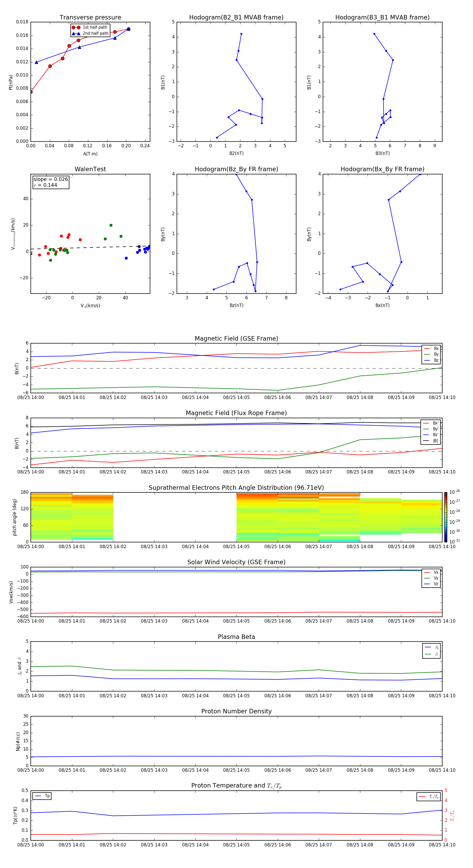Click the red "Te/Tp" right-side axis label

click(453, 815)
